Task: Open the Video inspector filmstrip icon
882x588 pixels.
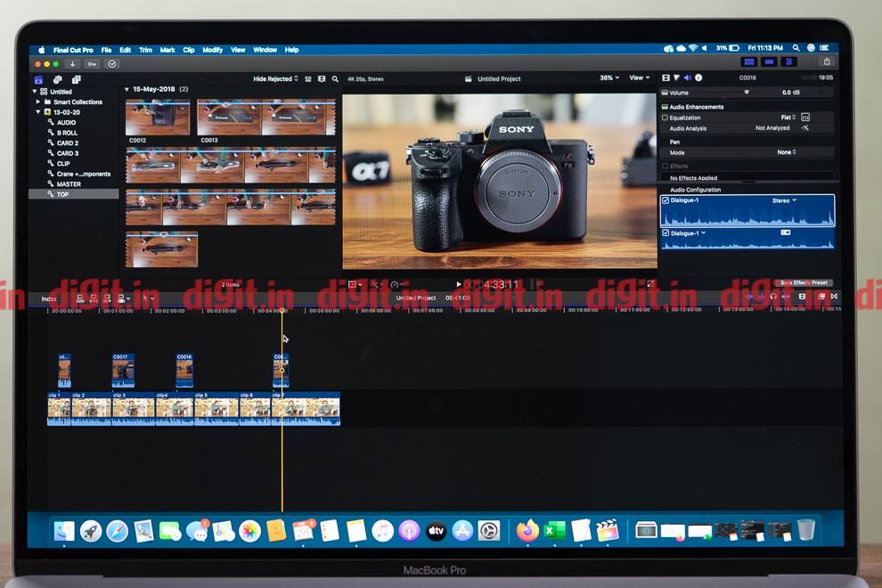Action: point(666,78)
